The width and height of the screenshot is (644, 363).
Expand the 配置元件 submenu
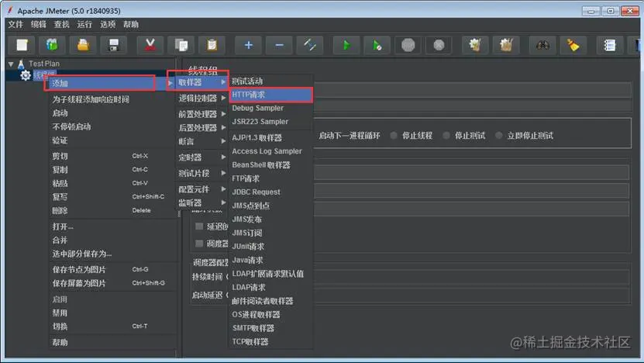pos(202,189)
